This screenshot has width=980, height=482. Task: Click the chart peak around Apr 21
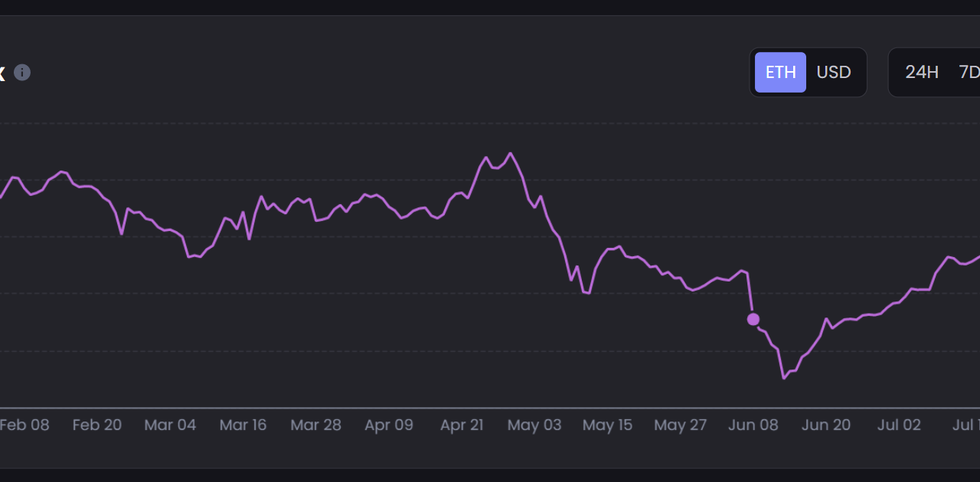(x=508, y=153)
